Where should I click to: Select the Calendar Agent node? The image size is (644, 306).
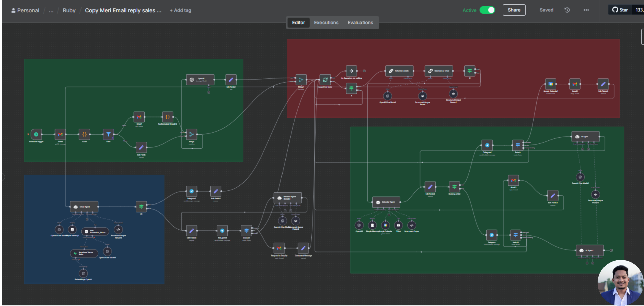coord(386,202)
